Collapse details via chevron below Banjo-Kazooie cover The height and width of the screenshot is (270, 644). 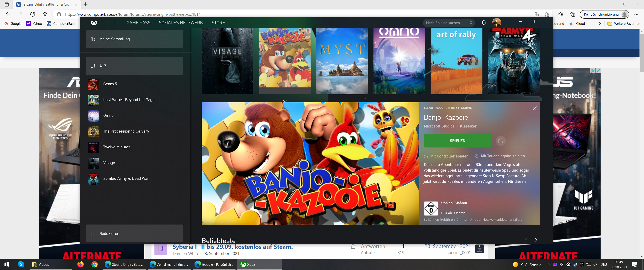pyautogui.click(x=285, y=101)
